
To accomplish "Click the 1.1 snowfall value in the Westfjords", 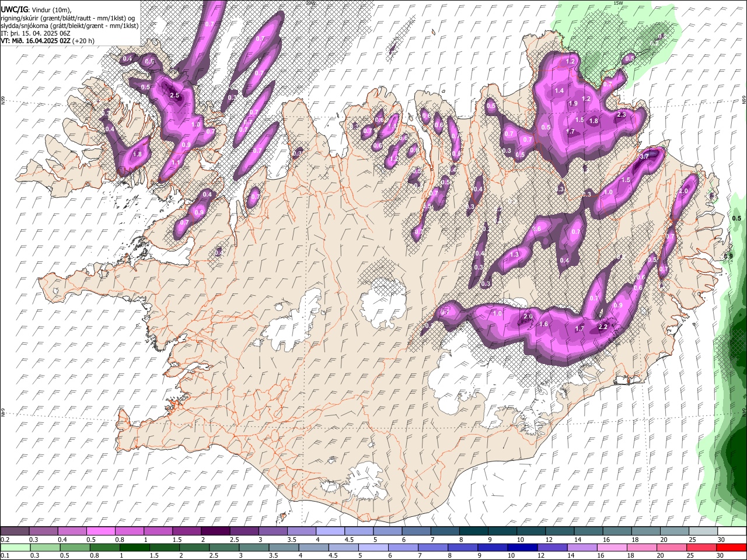I will coord(176,162).
